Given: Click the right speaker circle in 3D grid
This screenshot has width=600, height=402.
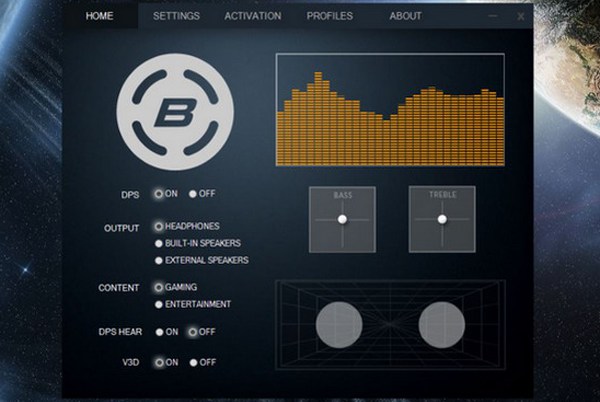Looking at the screenshot, I should point(442,325).
